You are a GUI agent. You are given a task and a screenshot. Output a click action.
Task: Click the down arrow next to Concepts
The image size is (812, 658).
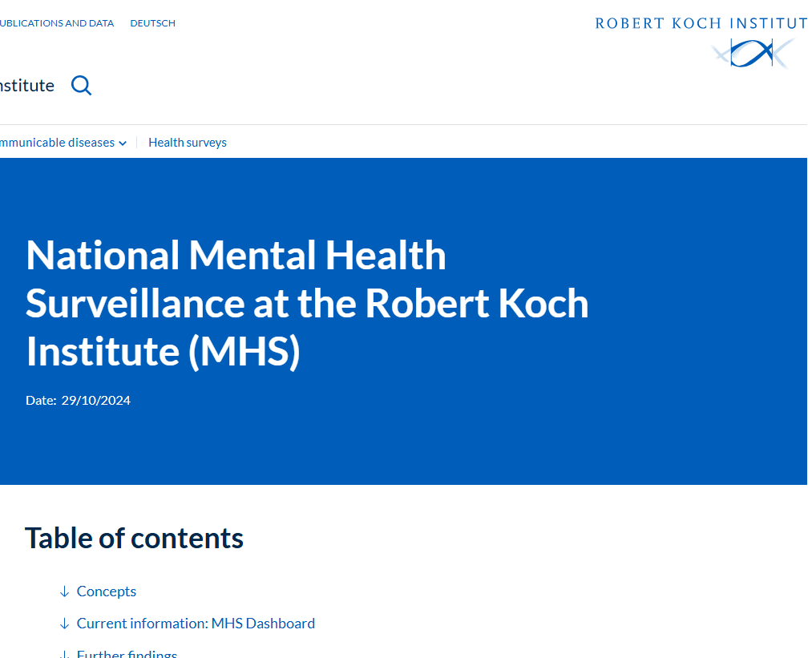[x=64, y=591]
